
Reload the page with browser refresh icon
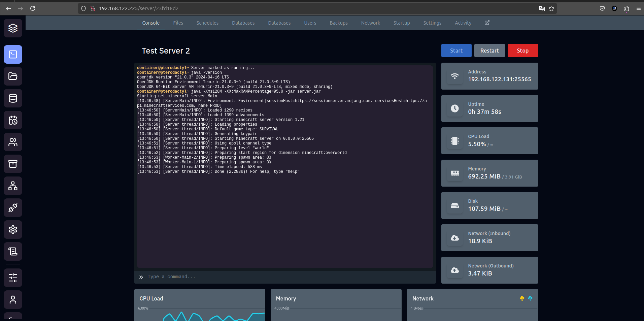(33, 8)
